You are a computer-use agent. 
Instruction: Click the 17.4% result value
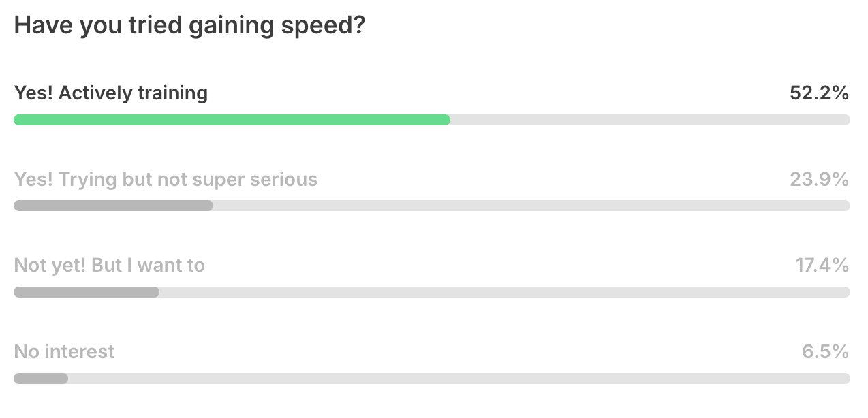(822, 266)
